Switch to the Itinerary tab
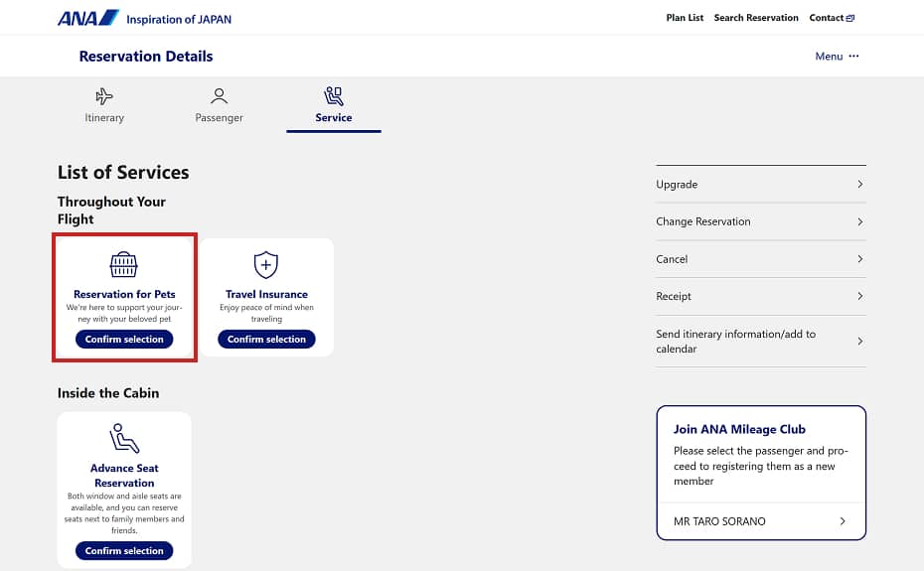Viewport: 924px width, 571px height. click(104, 117)
